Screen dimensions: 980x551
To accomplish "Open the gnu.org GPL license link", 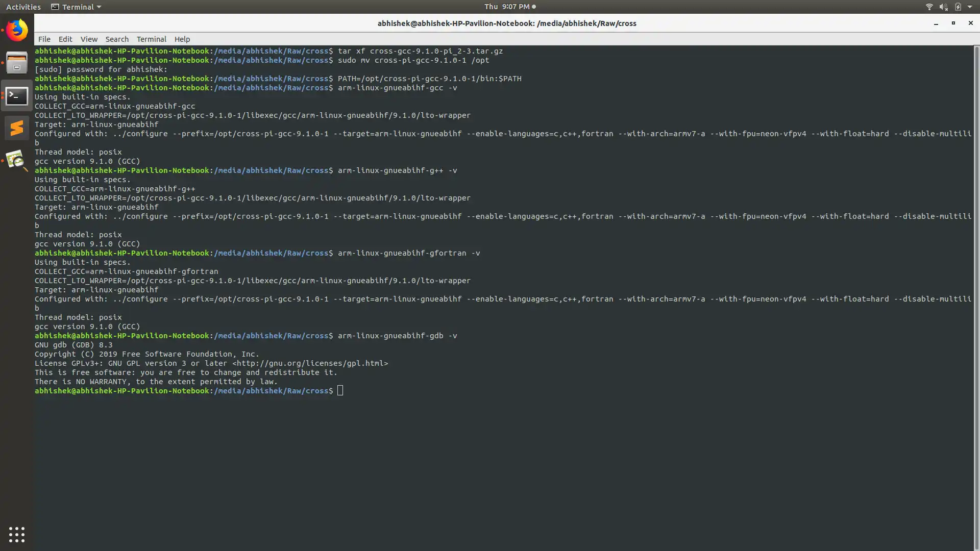I will (310, 363).
